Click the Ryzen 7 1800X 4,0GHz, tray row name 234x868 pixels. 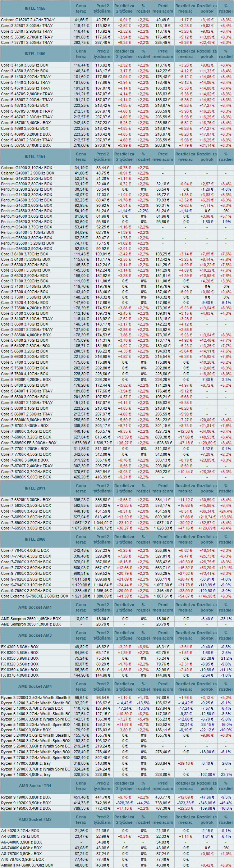26,774
